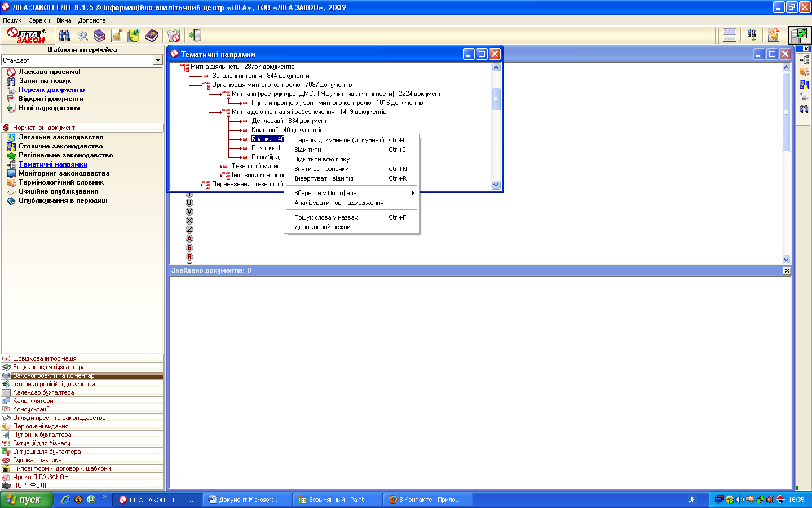The width and height of the screenshot is (812, 508).
Task: Select Відмітити всю гілку menu entry
Action: 352,159
